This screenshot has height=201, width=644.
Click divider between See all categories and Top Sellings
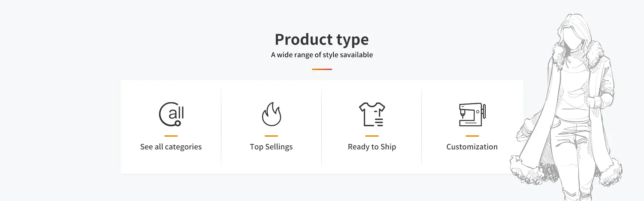coord(221,127)
